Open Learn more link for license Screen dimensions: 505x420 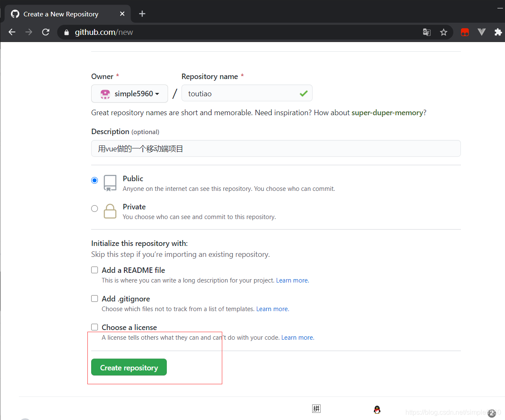point(297,338)
